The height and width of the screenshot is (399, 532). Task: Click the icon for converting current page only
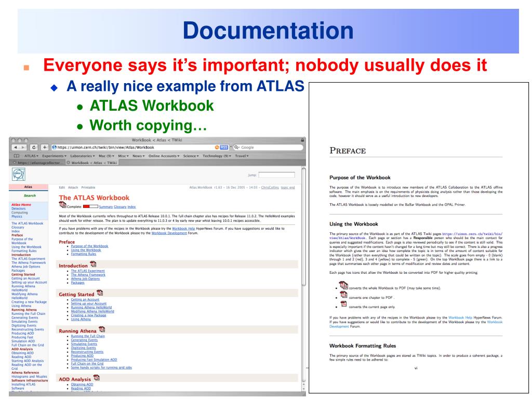click(x=344, y=304)
